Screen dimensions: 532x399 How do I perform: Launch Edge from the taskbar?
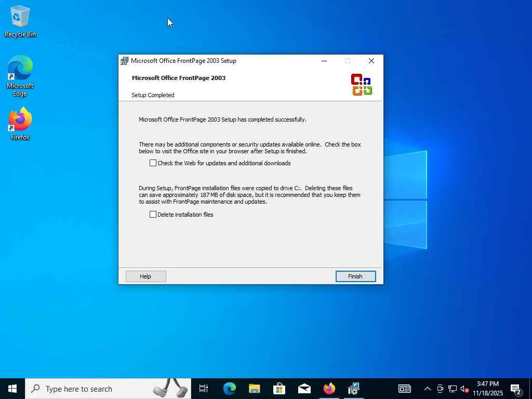coord(230,389)
